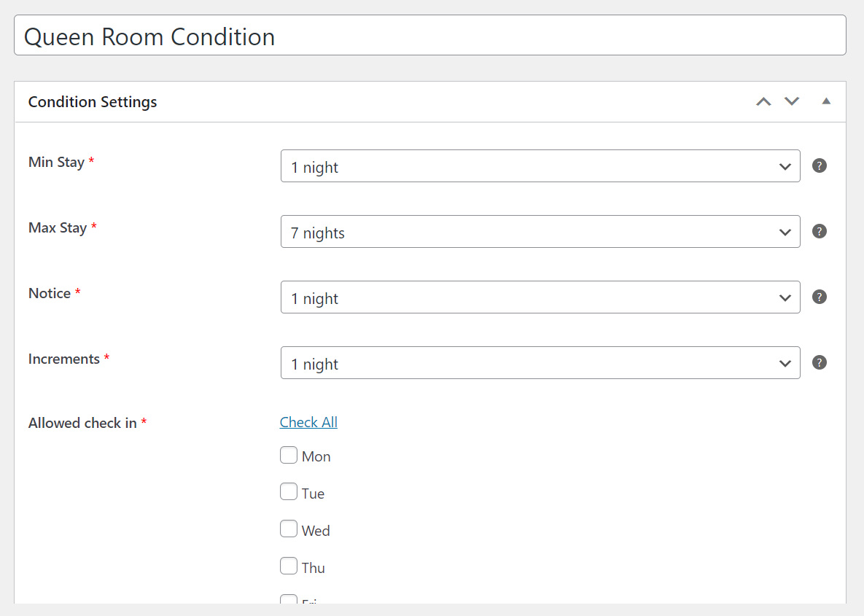Screen dimensions: 864x616
Task: Tick the Mon check-in checkbox
Action: click(289, 455)
